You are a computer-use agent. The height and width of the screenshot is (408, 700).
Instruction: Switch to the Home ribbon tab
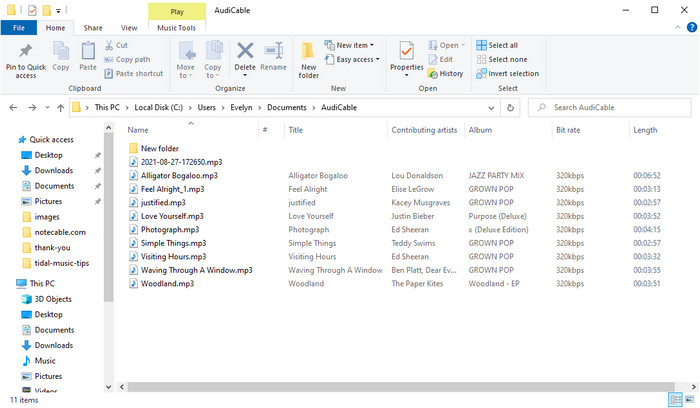tap(55, 28)
